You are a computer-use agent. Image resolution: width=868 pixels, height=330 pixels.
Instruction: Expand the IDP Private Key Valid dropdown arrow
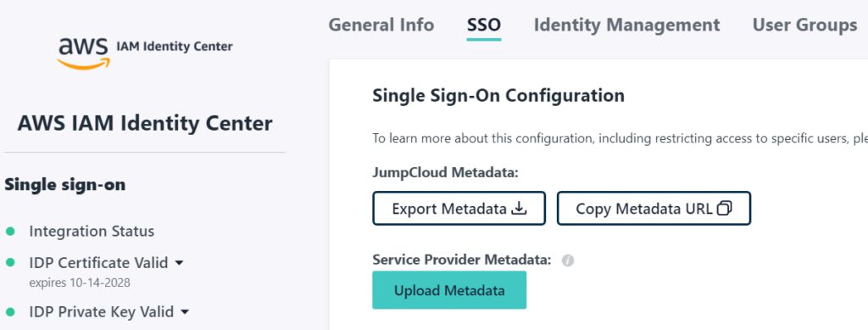(x=185, y=312)
